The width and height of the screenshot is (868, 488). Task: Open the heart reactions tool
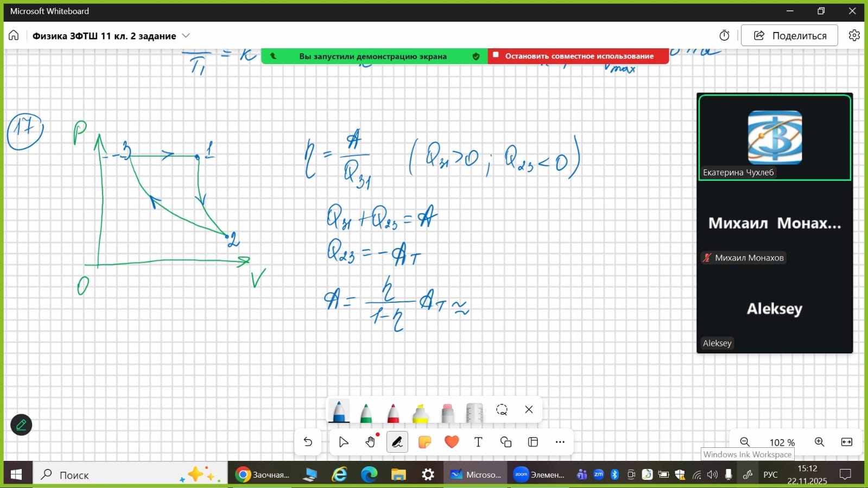coord(452,442)
